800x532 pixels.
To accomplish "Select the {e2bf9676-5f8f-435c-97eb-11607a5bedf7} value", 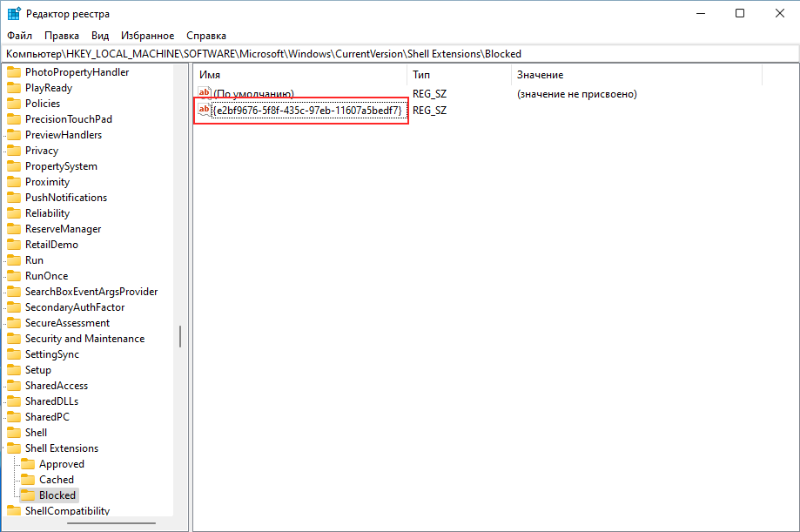I will point(307,111).
